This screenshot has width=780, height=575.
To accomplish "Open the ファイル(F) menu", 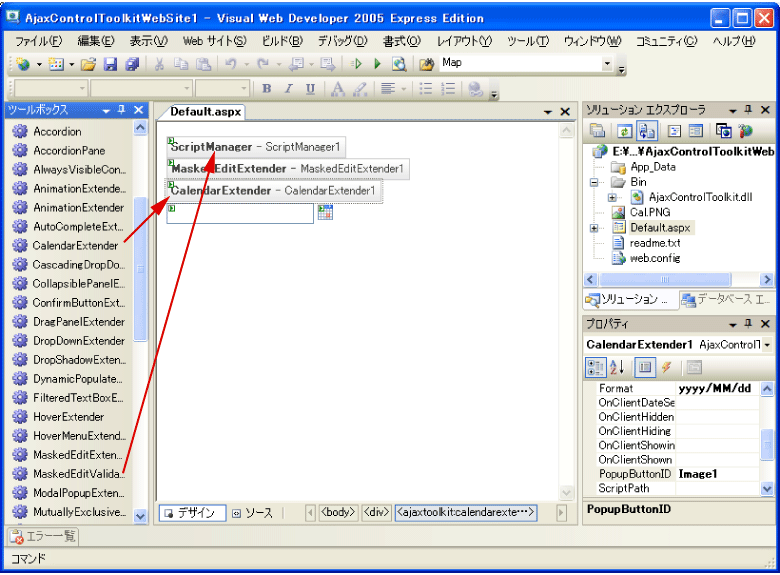I will click(39, 41).
